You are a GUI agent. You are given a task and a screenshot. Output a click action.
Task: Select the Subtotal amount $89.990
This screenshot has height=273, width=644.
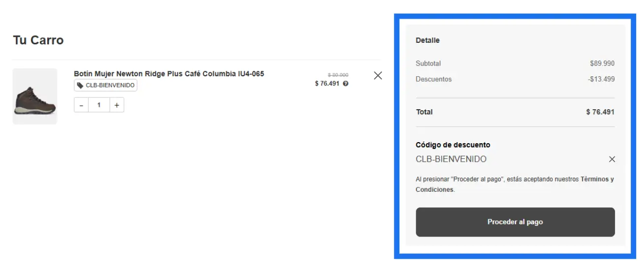(x=602, y=63)
